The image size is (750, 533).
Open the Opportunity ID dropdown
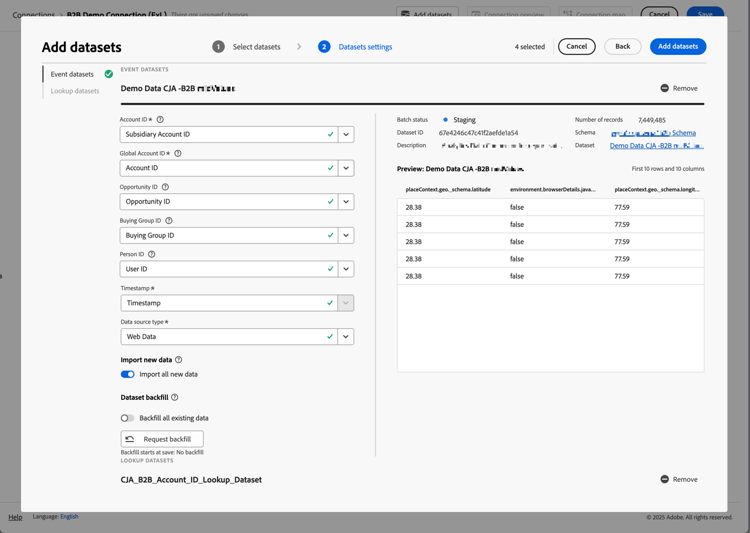pos(346,202)
